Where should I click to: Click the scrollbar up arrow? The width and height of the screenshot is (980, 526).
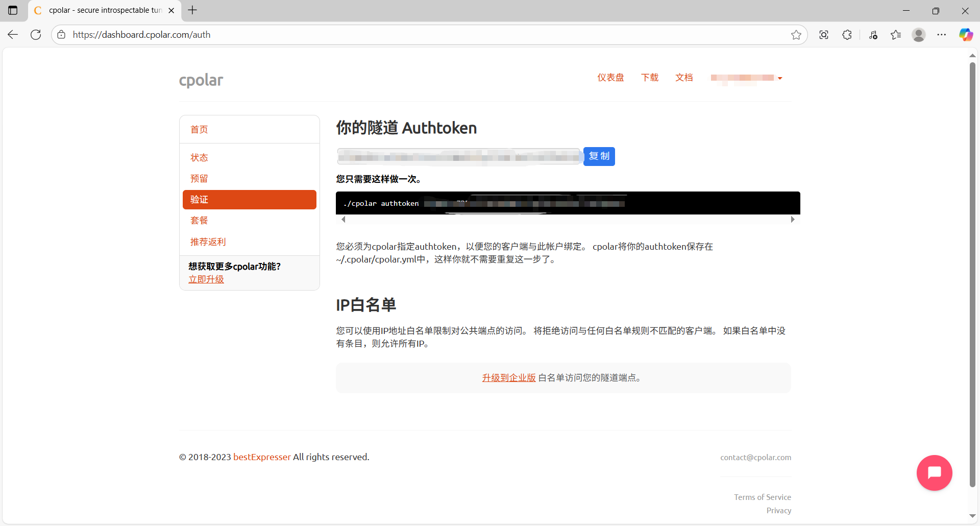pos(972,55)
